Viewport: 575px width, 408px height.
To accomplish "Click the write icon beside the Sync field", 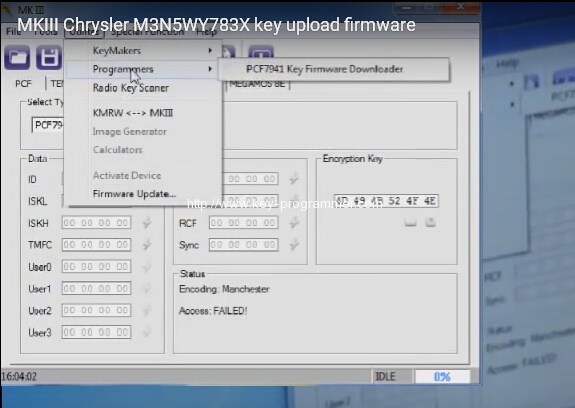I will (294, 245).
